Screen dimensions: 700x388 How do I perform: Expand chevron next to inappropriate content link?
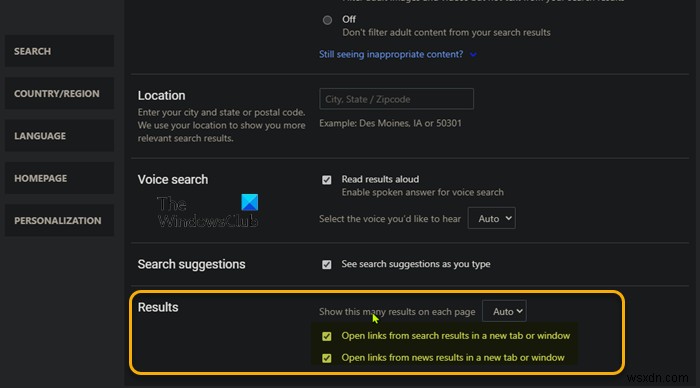473,54
